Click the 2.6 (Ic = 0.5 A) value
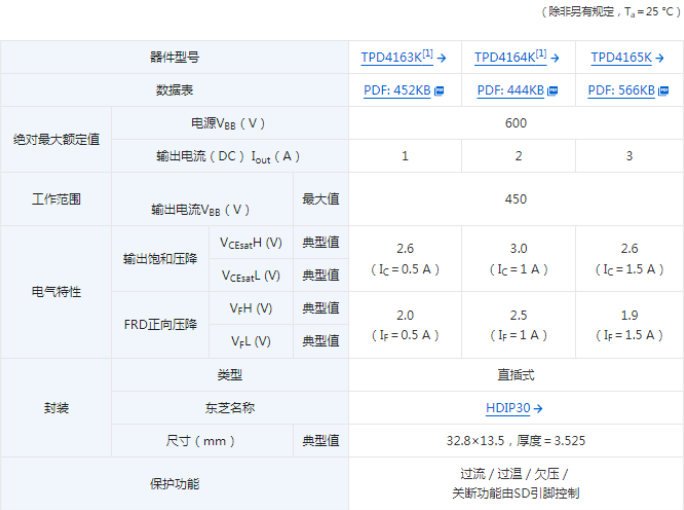The image size is (684, 510). pyautogui.click(x=405, y=259)
